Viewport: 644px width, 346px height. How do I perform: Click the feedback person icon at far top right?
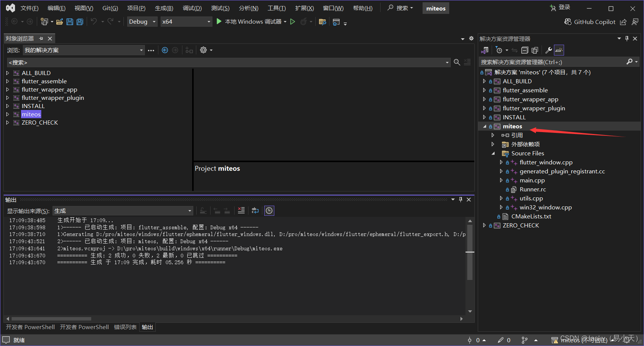click(x=635, y=22)
